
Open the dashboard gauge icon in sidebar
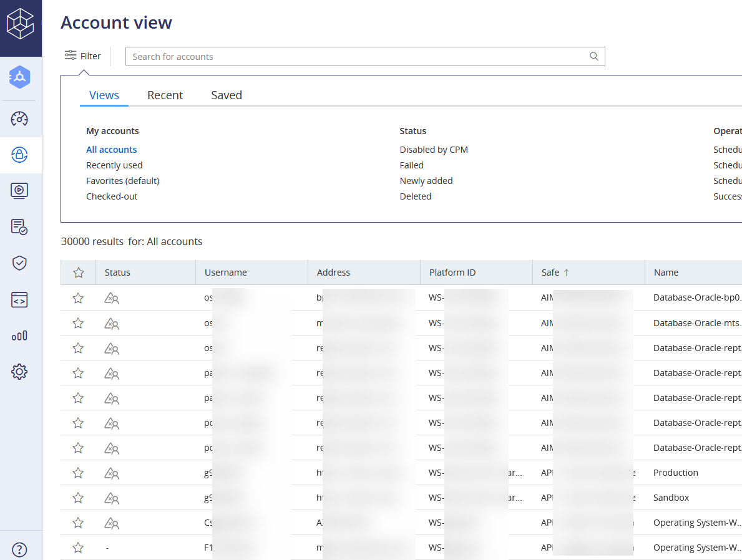tap(19, 118)
